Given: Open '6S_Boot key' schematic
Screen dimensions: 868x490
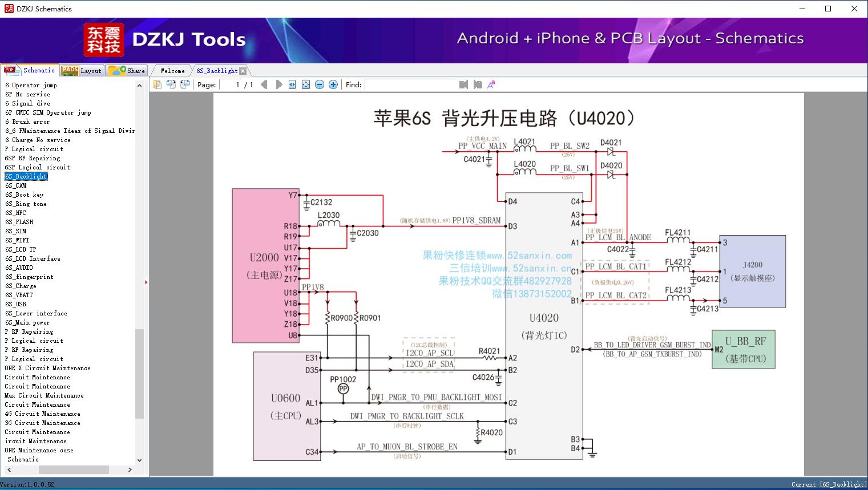Looking at the screenshot, I should click(24, 195).
